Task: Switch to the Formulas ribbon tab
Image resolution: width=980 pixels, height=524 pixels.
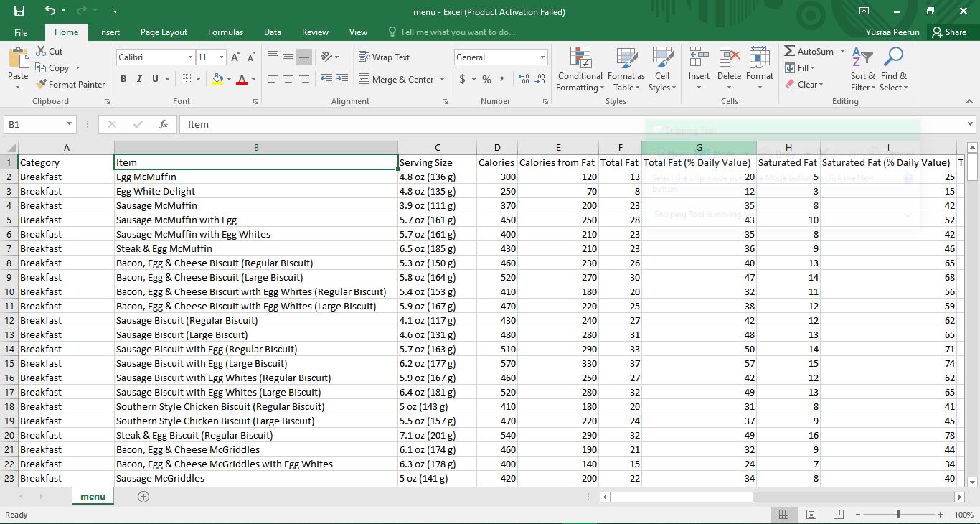Action: 225,32
